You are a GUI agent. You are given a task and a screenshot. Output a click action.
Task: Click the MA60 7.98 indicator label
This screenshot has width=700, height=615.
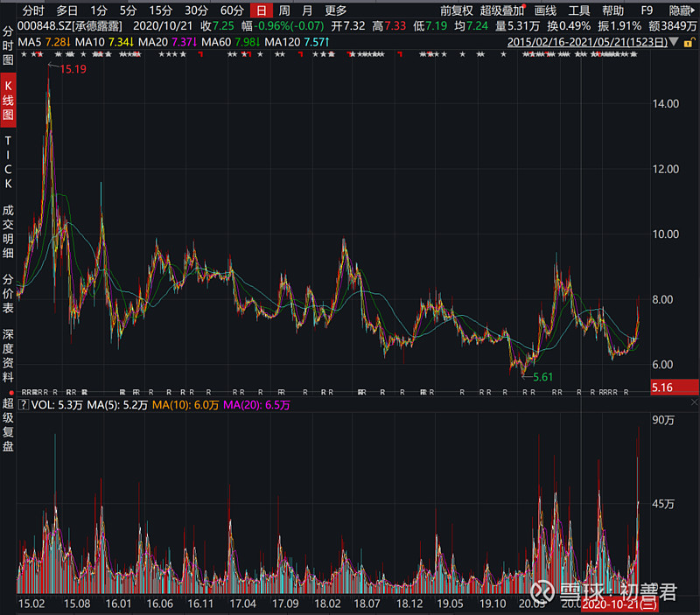(x=231, y=42)
